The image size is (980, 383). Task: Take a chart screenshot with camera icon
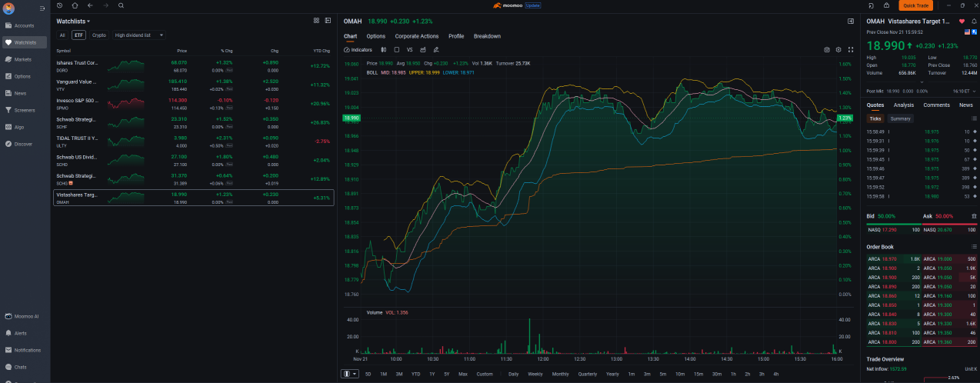click(x=827, y=49)
